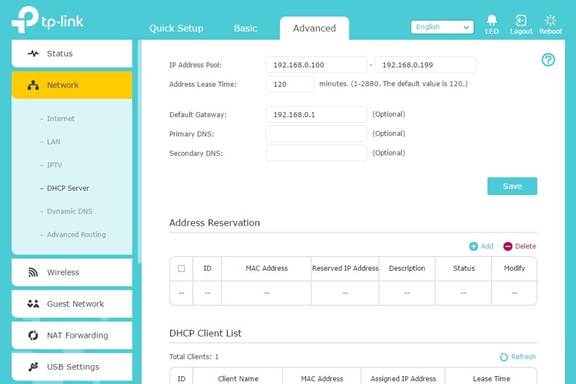This screenshot has width=576, height=384.
Task: Collapse the Network menu section
Action: tap(72, 85)
